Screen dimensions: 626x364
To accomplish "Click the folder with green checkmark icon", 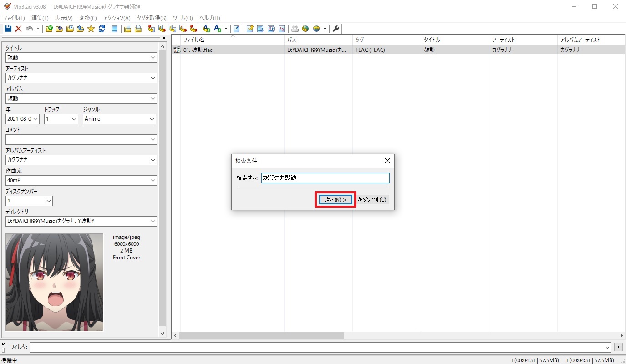I will (49, 29).
